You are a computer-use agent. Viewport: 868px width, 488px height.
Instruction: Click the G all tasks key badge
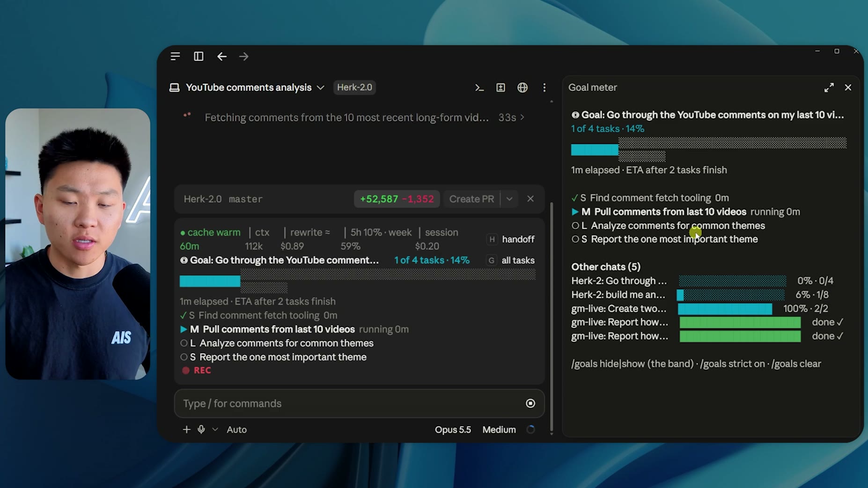point(491,260)
